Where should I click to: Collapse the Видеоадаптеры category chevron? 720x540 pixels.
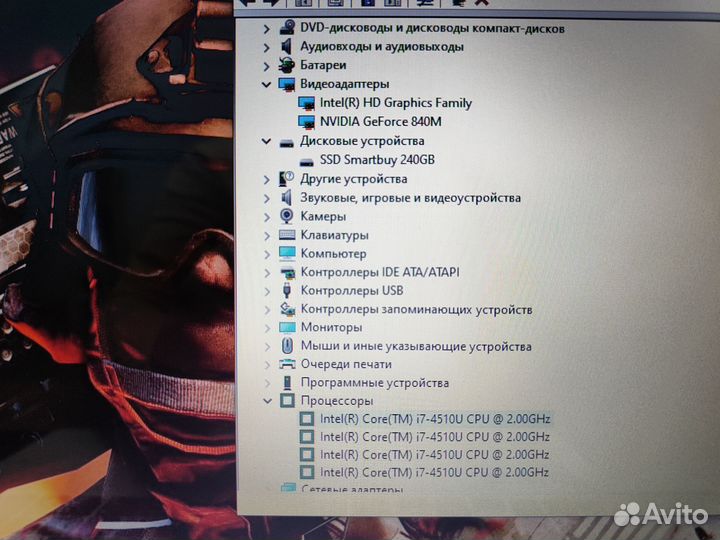coord(266,84)
